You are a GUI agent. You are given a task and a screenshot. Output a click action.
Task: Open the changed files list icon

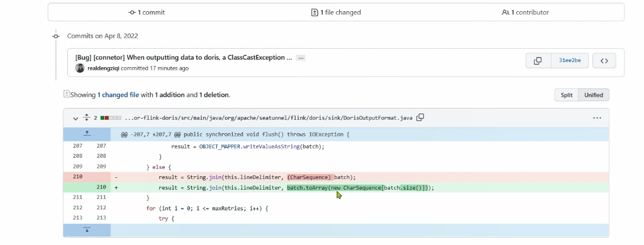pyautogui.click(x=67, y=94)
